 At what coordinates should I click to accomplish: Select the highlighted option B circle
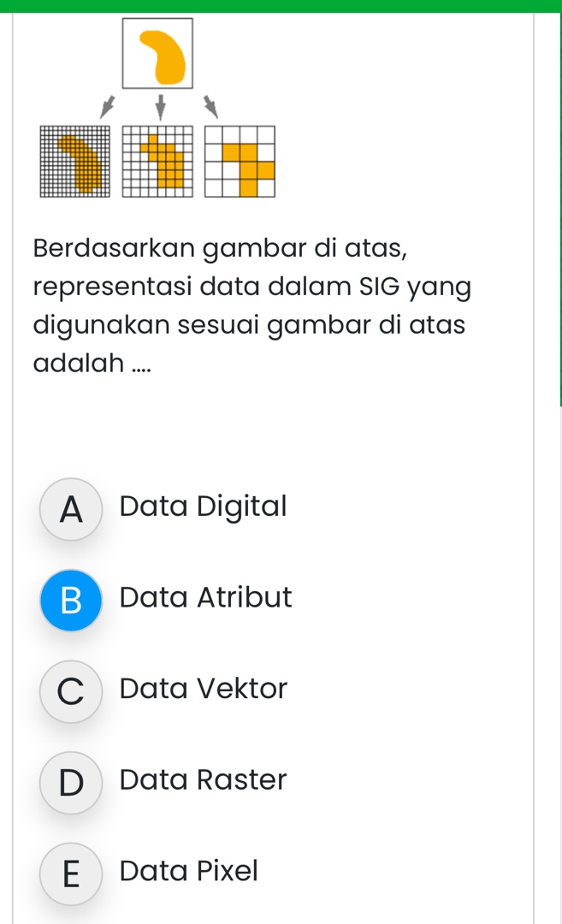click(71, 601)
